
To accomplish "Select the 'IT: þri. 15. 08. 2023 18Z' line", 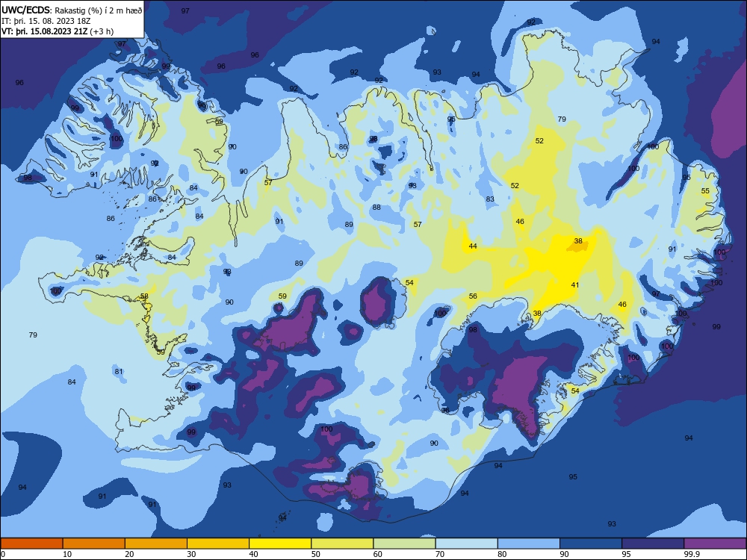I will 46,21.
